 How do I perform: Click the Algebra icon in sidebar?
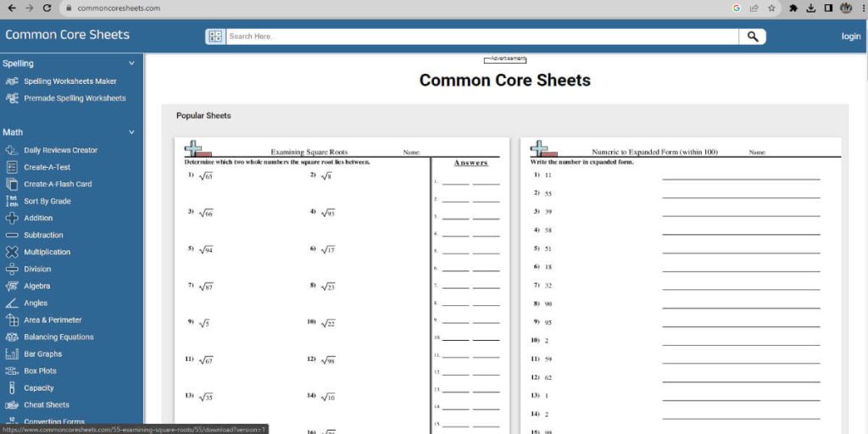coord(12,287)
